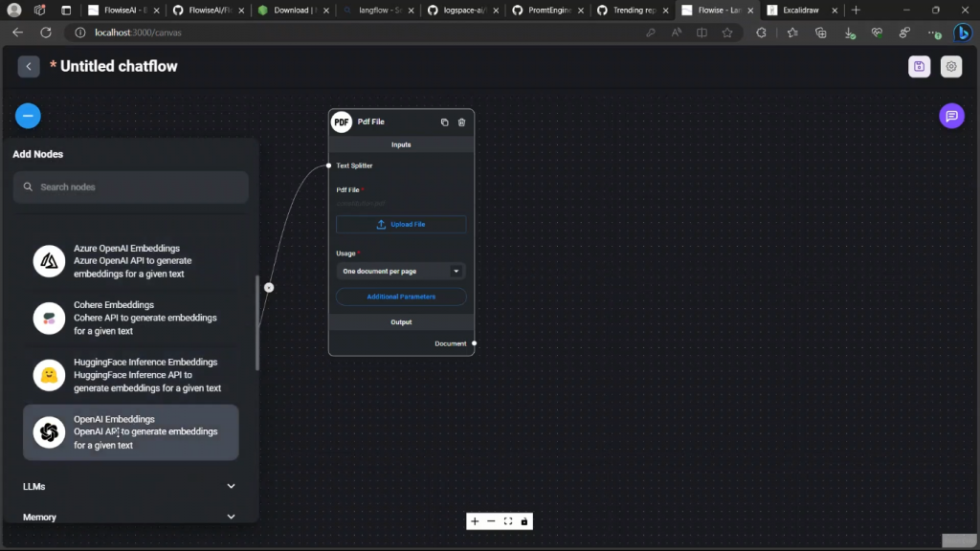
Task: Zoom out on the canvas
Action: [x=491, y=521]
